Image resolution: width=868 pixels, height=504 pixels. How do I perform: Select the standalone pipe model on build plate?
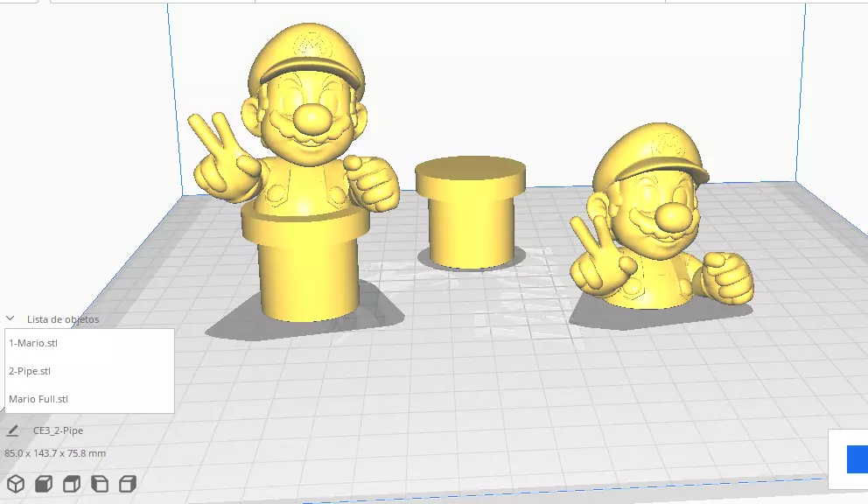coord(471,213)
